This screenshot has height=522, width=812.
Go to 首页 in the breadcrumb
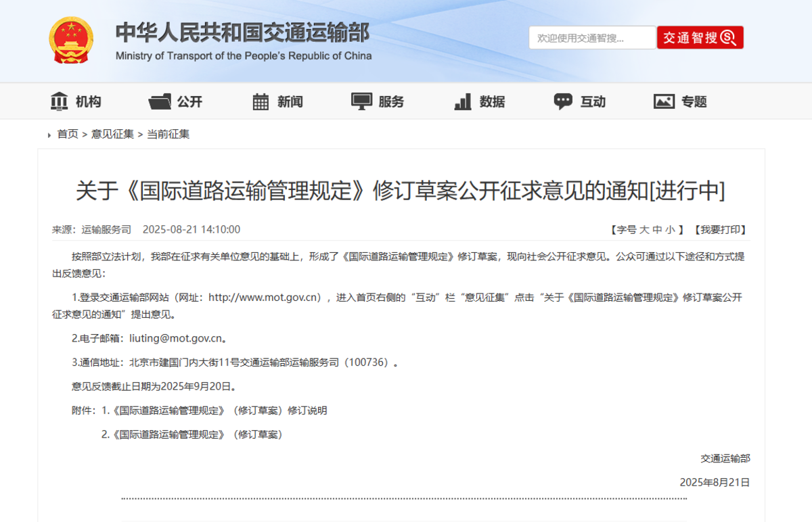pyautogui.click(x=68, y=134)
